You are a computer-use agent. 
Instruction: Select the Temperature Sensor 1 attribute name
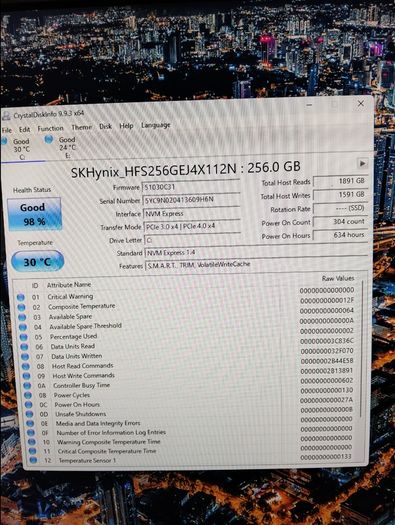pyautogui.click(x=87, y=460)
